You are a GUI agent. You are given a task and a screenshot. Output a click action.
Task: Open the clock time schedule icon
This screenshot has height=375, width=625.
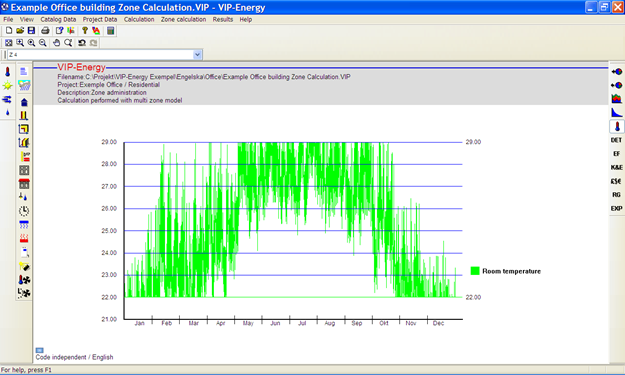pos(24,211)
